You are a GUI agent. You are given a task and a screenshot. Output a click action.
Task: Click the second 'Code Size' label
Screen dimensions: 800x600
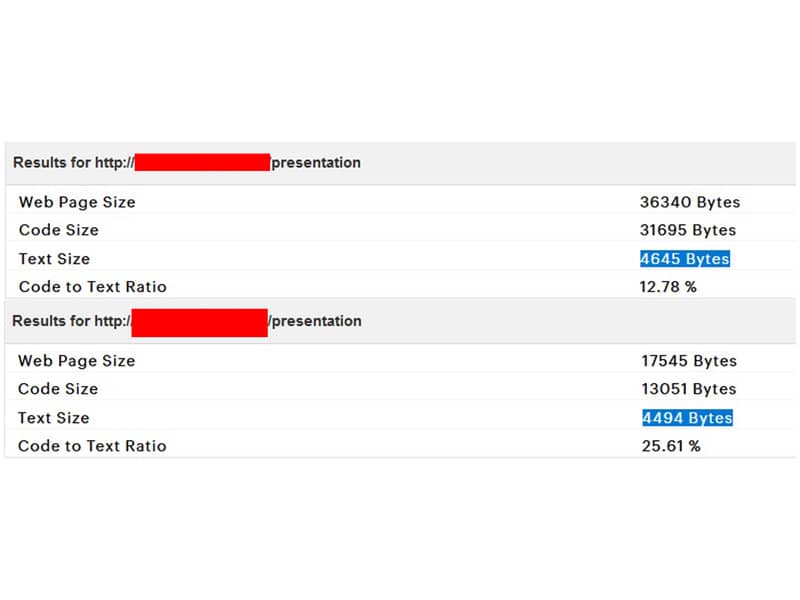point(57,389)
